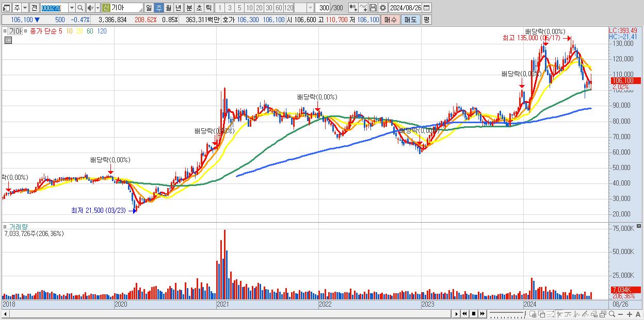This screenshot has height=320, width=644.
Task: Select the yearly 년 period toggle
Action: (x=178, y=8)
